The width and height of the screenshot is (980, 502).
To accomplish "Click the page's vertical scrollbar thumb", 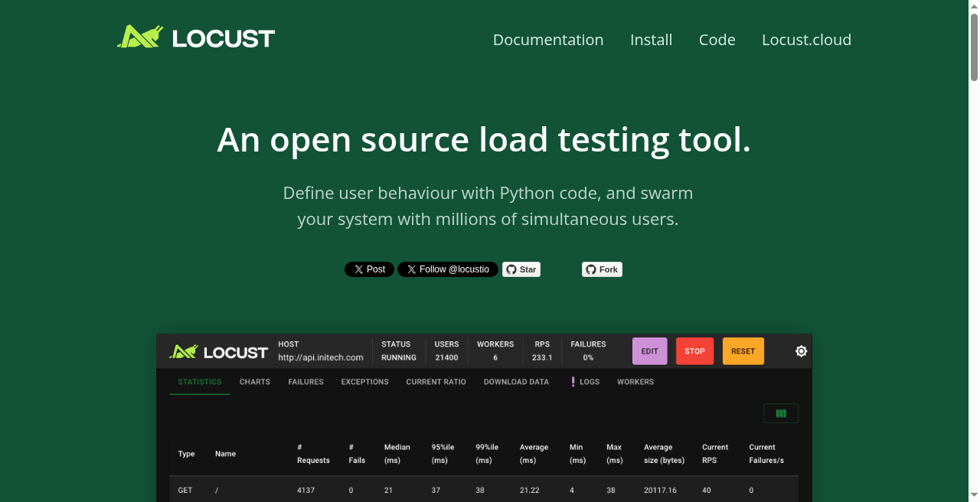I will [974, 46].
